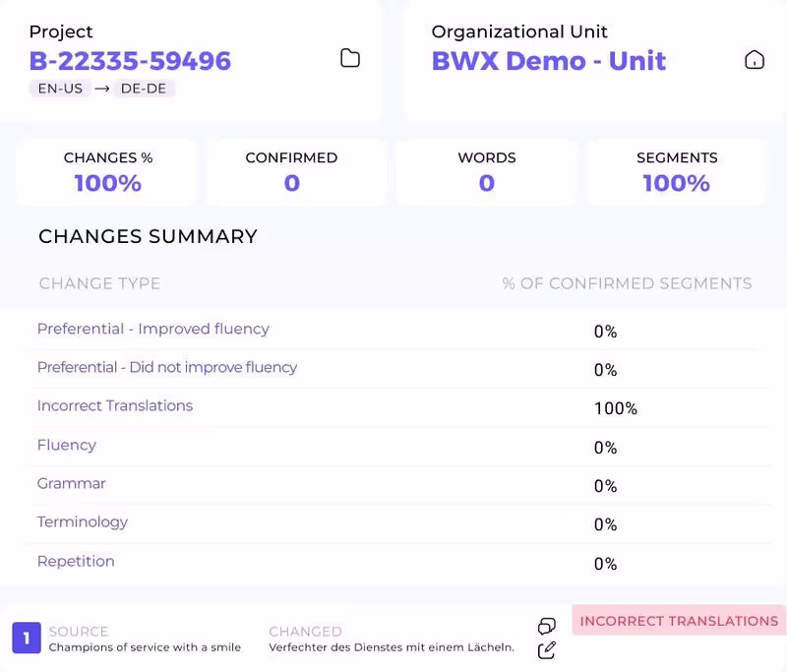Select the Fluency change type
This screenshot has height=672, width=787.
coord(66,445)
